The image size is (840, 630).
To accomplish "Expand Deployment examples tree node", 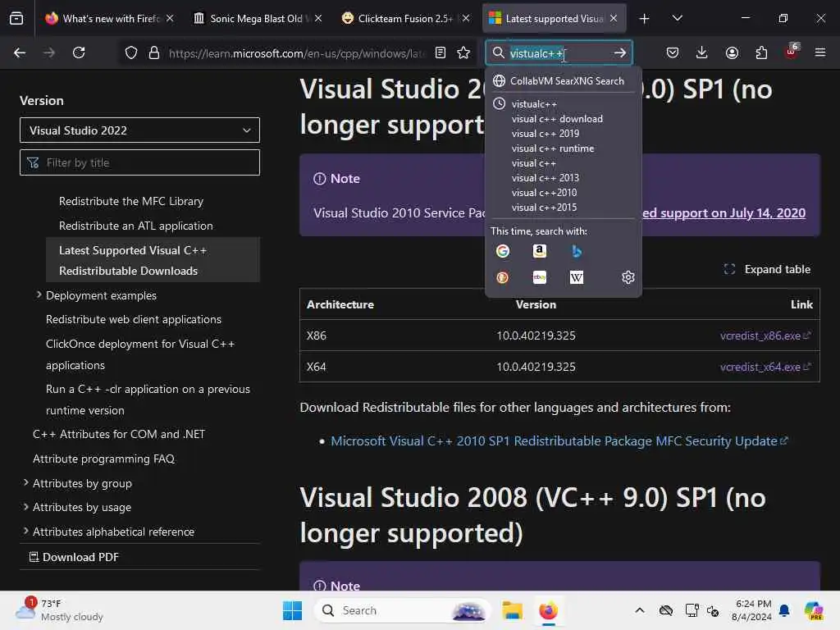I will click(x=39, y=294).
